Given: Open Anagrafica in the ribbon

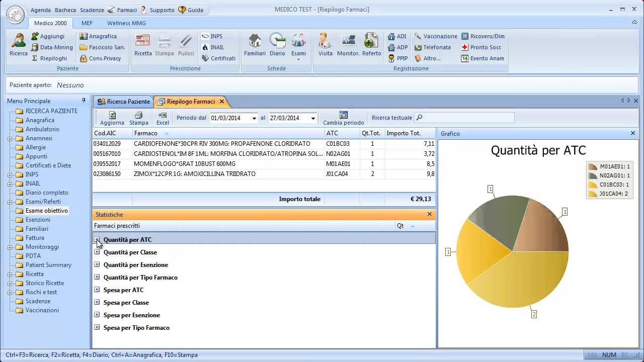Looking at the screenshot, I should [98, 36].
